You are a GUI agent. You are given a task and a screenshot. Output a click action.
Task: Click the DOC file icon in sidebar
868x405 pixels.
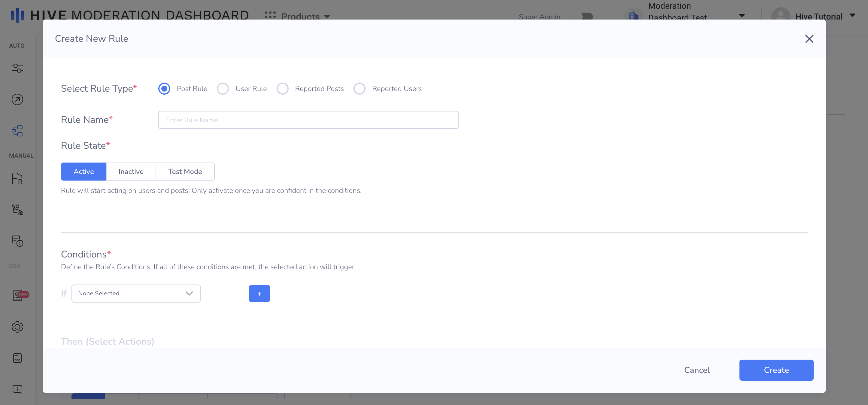[x=17, y=358]
